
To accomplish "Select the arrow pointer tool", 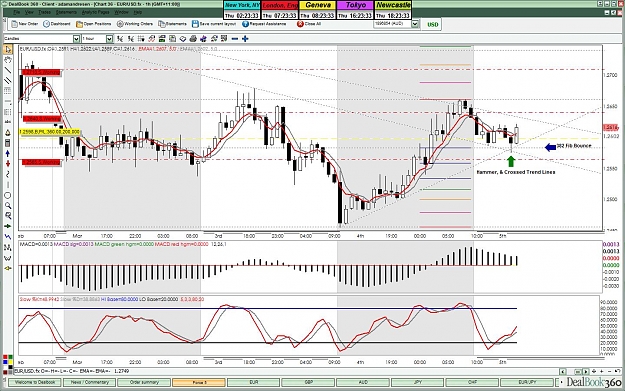I will pyautogui.click(x=8, y=49).
